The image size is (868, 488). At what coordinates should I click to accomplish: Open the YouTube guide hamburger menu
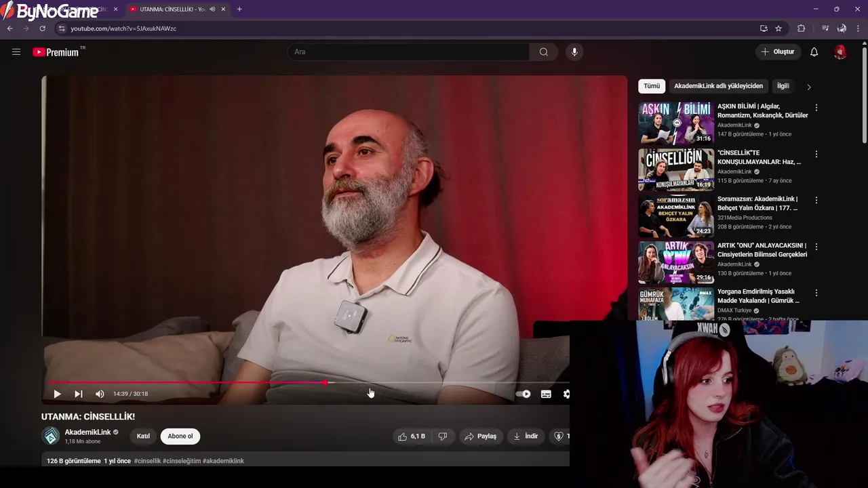16,52
